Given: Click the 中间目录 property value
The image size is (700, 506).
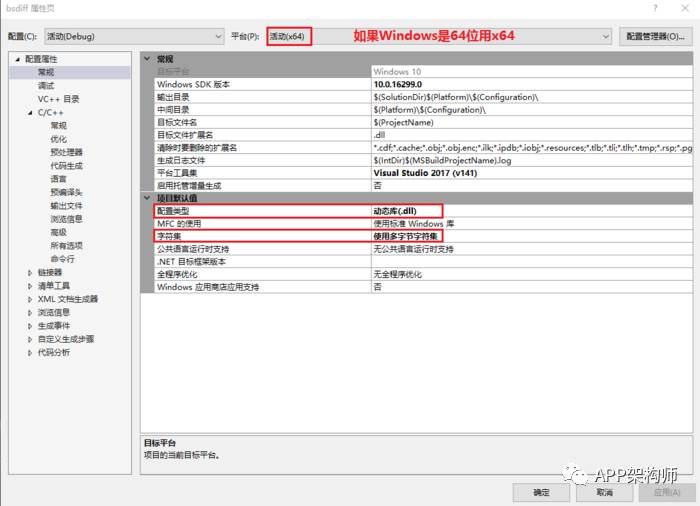Looking at the screenshot, I should click(532, 109).
